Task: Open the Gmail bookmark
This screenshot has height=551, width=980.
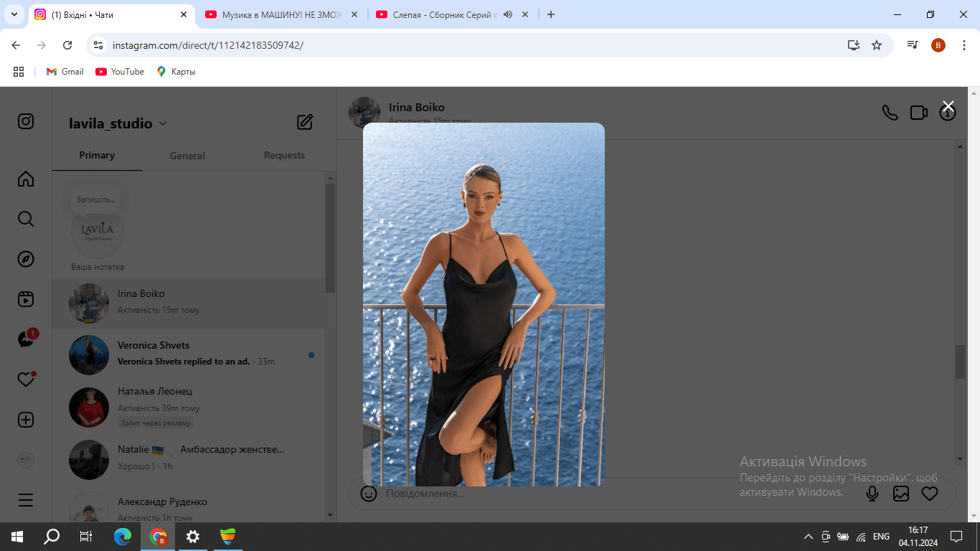Action: click(x=65, y=72)
